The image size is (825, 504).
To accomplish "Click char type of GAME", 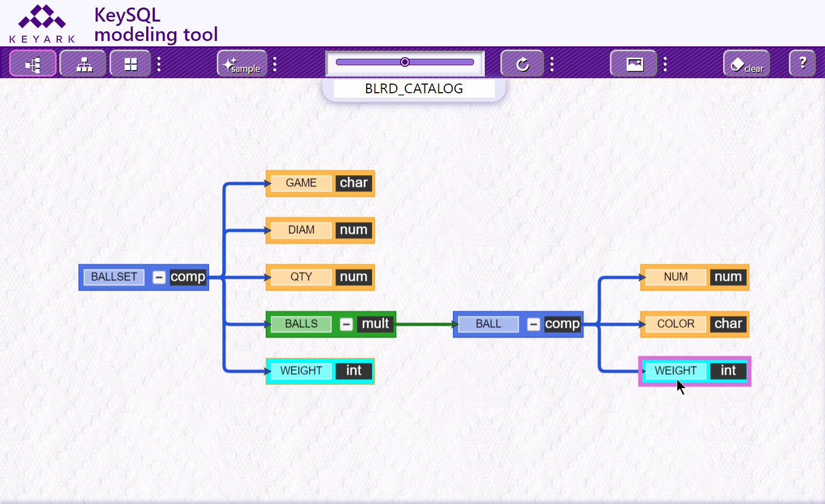I will pos(354,183).
